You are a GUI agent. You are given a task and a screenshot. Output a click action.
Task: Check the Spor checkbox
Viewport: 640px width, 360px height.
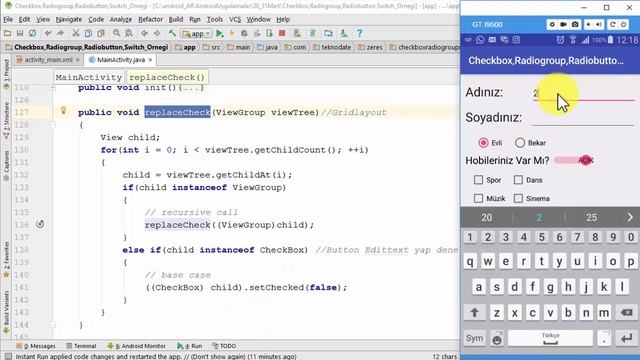click(478, 180)
